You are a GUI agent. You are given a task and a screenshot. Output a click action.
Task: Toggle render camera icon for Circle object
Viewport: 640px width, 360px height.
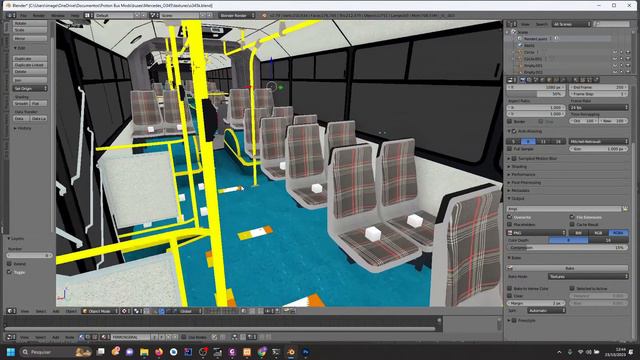click(x=628, y=52)
